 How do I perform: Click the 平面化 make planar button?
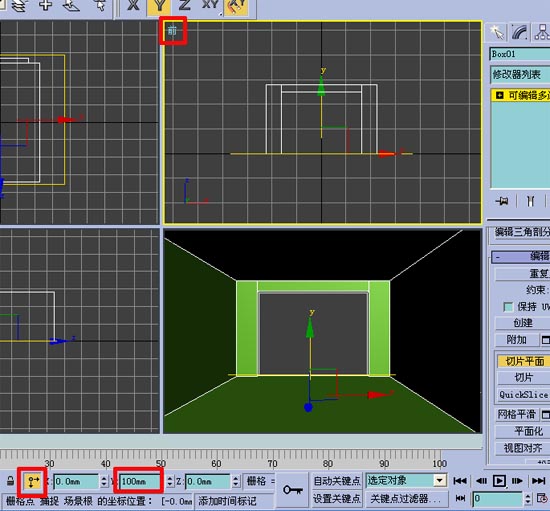coord(523,431)
